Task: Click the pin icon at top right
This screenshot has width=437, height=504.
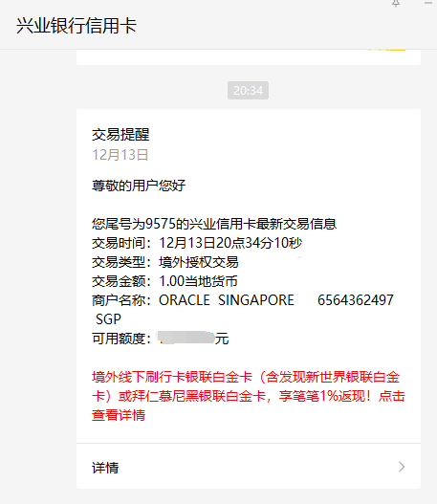Action: [x=396, y=3]
